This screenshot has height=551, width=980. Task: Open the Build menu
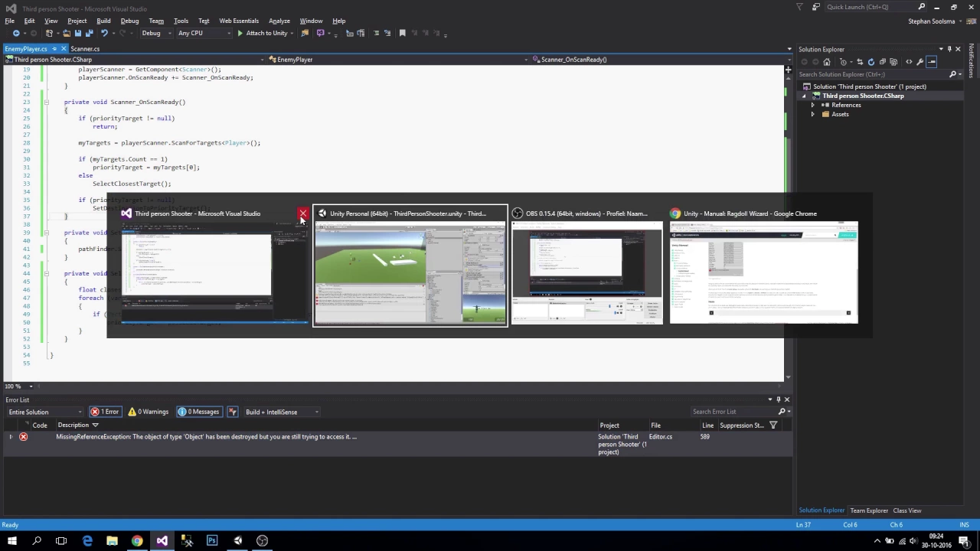pyautogui.click(x=103, y=21)
